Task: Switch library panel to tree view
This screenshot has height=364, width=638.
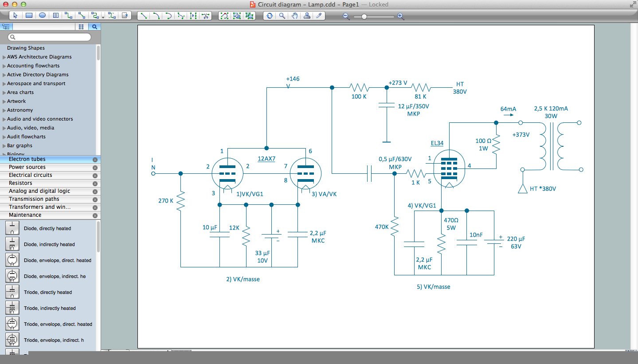Action: click(6, 27)
